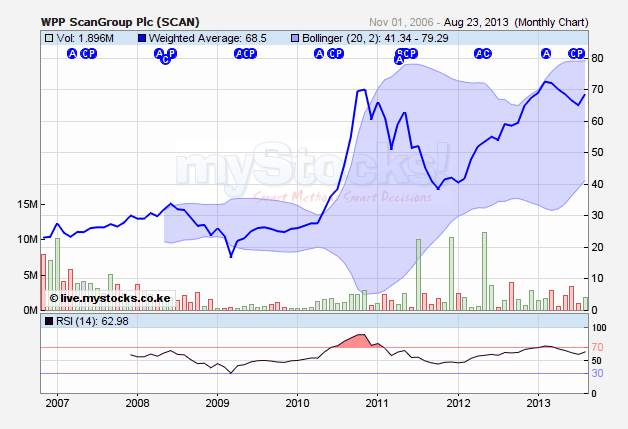Click the A marker in 2013
The height and width of the screenshot is (429, 628).
[546, 53]
